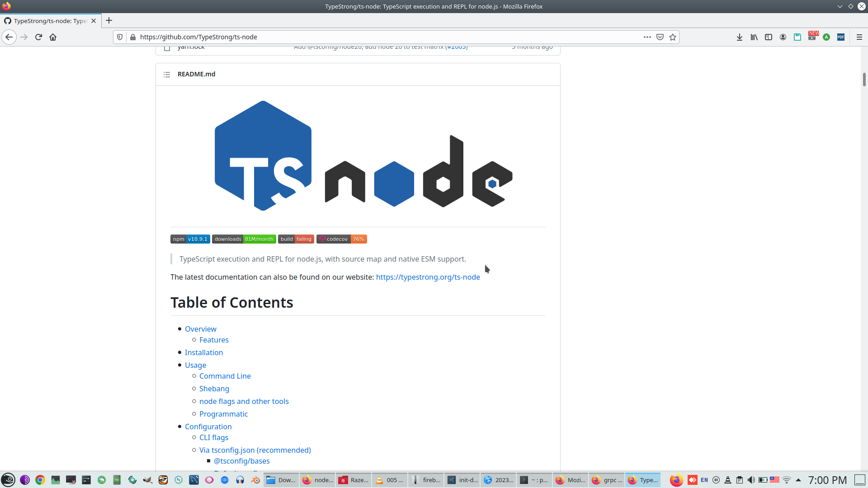Click the Firefox reload page icon
The height and width of the screenshot is (488, 868).
[38, 37]
